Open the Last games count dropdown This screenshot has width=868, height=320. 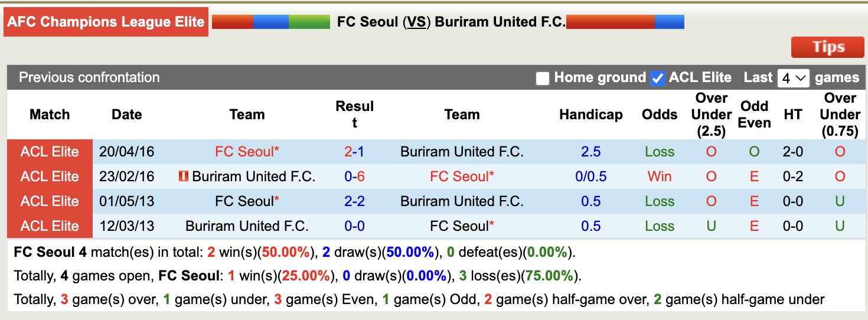(792, 78)
